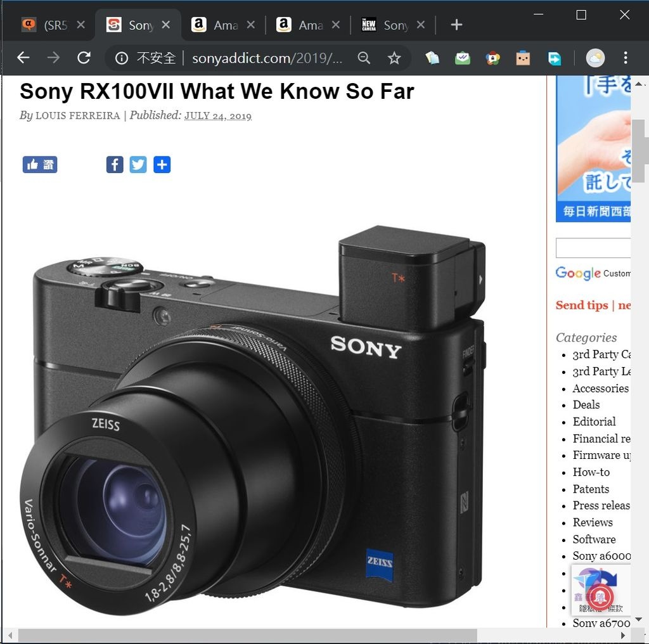Open the Patents category
Image resolution: width=649 pixels, height=644 pixels.
(x=591, y=489)
